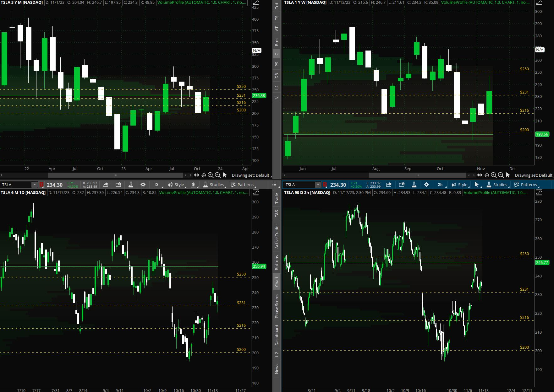Open Studies menu in 90D 2h toolbar
This screenshot has width=554, height=392.
(x=497, y=185)
